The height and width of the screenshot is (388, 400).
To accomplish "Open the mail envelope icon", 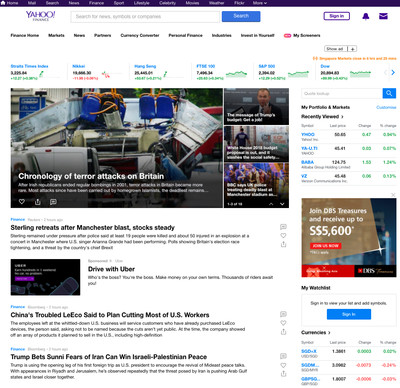I will [x=383, y=16].
